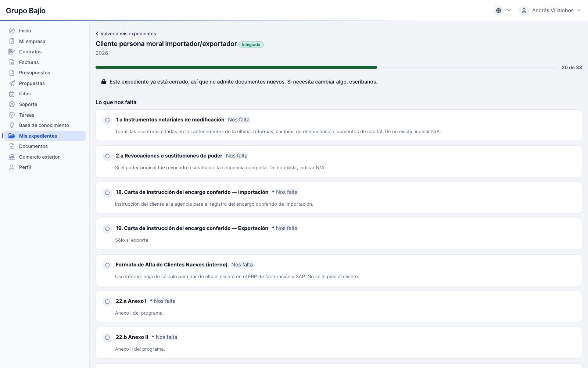
Task: Click the Inicio compass icon
Action: (x=12, y=31)
